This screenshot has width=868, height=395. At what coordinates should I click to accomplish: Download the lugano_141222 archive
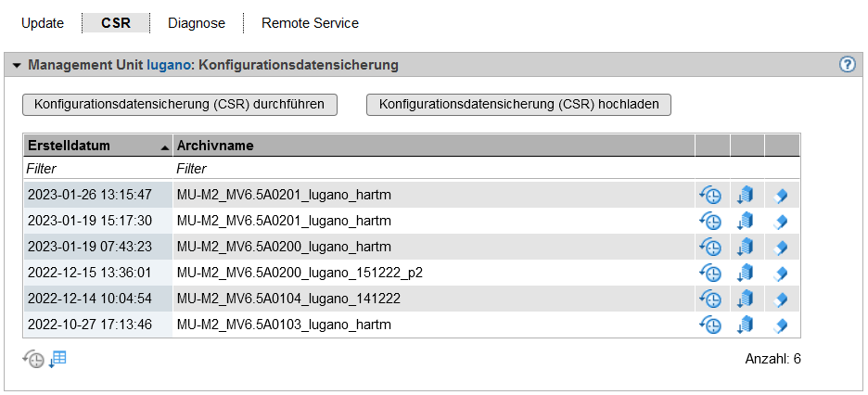[747, 299]
